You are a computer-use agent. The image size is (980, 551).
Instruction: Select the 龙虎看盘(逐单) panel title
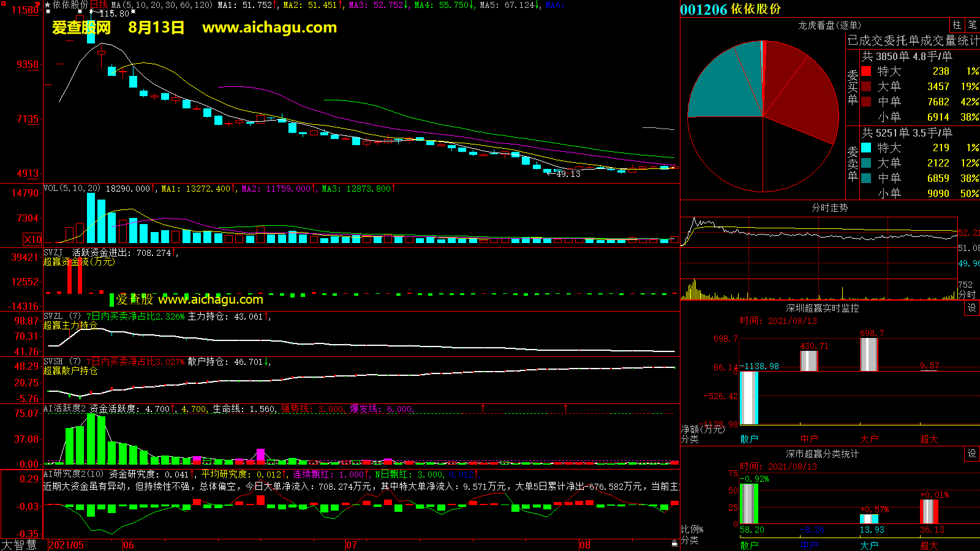pos(829,25)
